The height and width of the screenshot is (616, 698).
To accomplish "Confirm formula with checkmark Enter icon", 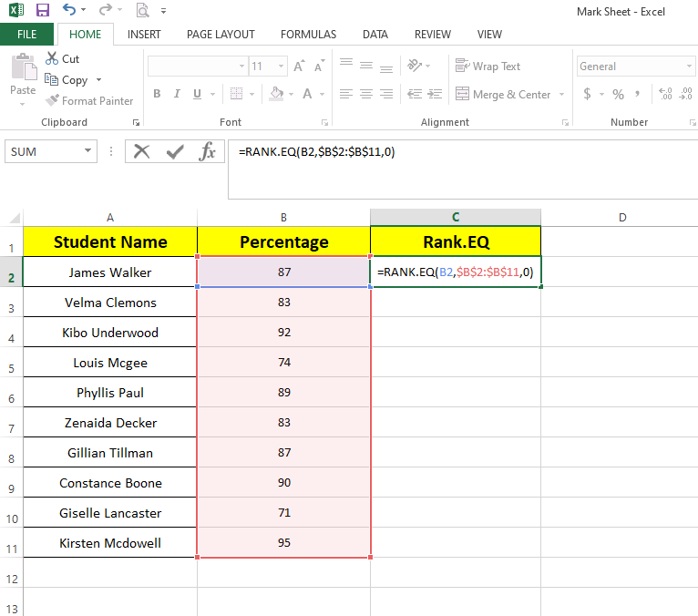I will 175,152.
